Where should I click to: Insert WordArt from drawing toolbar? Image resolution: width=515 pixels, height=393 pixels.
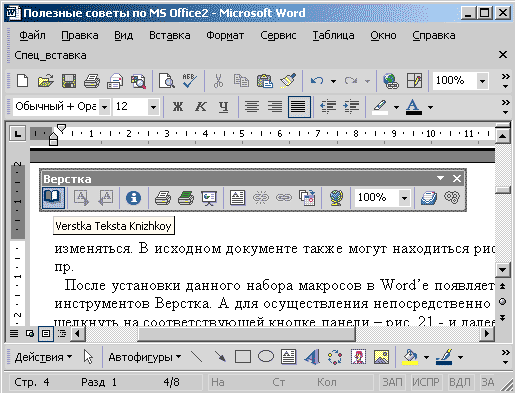312,357
